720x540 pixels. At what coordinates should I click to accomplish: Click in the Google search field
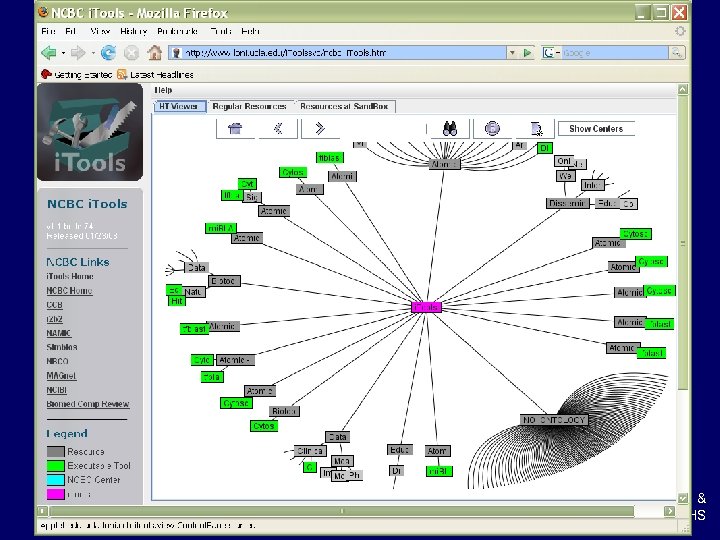tap(615, 53)
